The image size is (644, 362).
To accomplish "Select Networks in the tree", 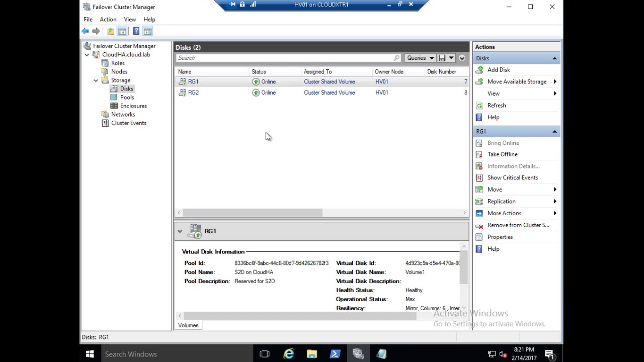I will [123, 114].
